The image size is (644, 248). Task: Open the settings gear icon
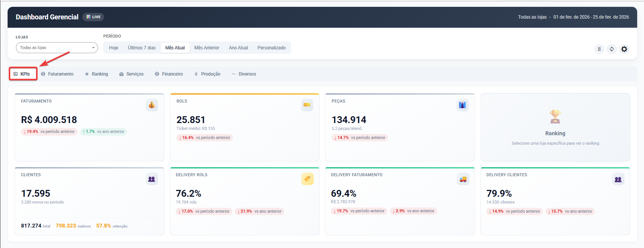624,49
